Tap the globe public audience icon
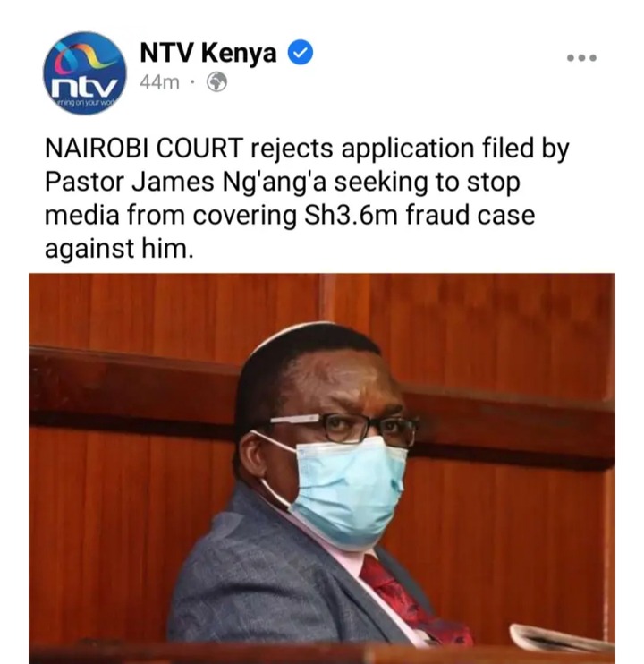This screenshot has height=664, width=644. coord(216,82)
